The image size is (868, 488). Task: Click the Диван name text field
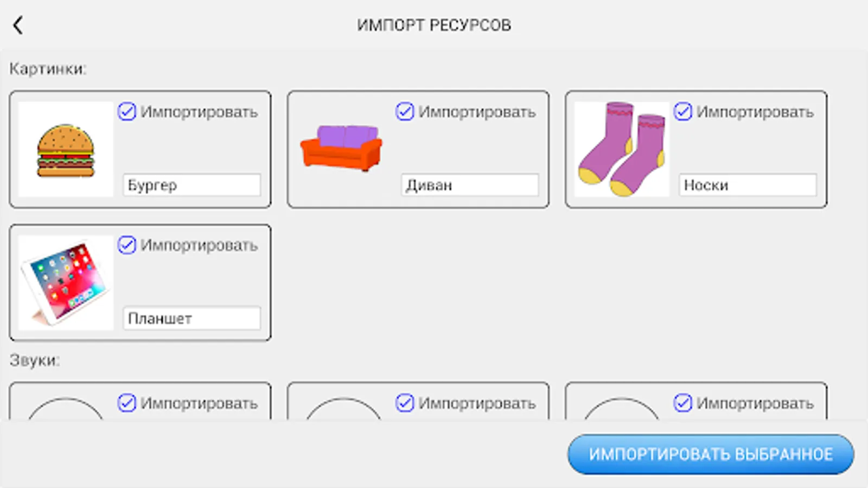[x=470, y=185]
